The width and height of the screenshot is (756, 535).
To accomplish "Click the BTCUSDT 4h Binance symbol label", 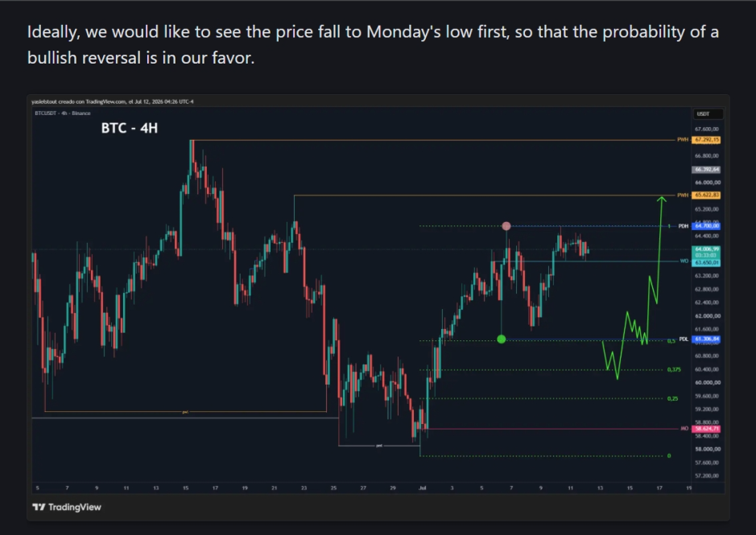I will click(x=63, y=113).
